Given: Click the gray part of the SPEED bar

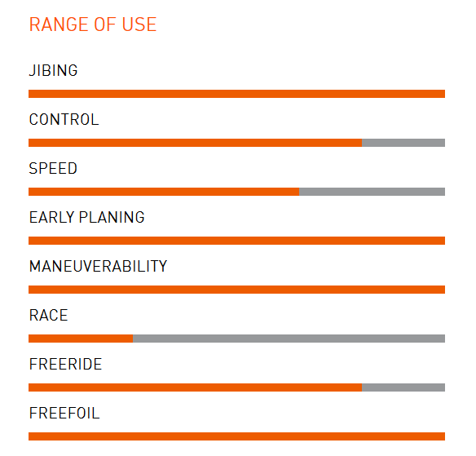Looking at the screenshot, I should [x=372, y=192].
